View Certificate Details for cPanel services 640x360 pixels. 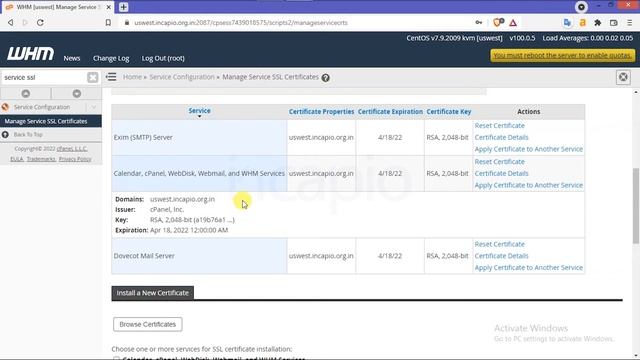point(501,173)
